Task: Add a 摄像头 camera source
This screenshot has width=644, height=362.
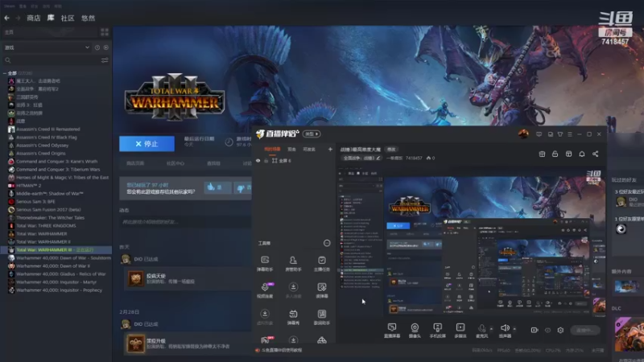Action: click(415, 330)
